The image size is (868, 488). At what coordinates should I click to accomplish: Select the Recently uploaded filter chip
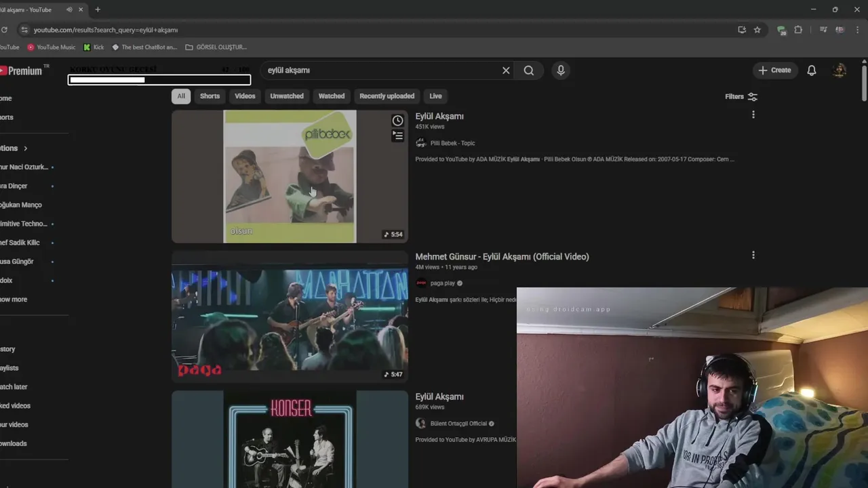pos(387,96)
